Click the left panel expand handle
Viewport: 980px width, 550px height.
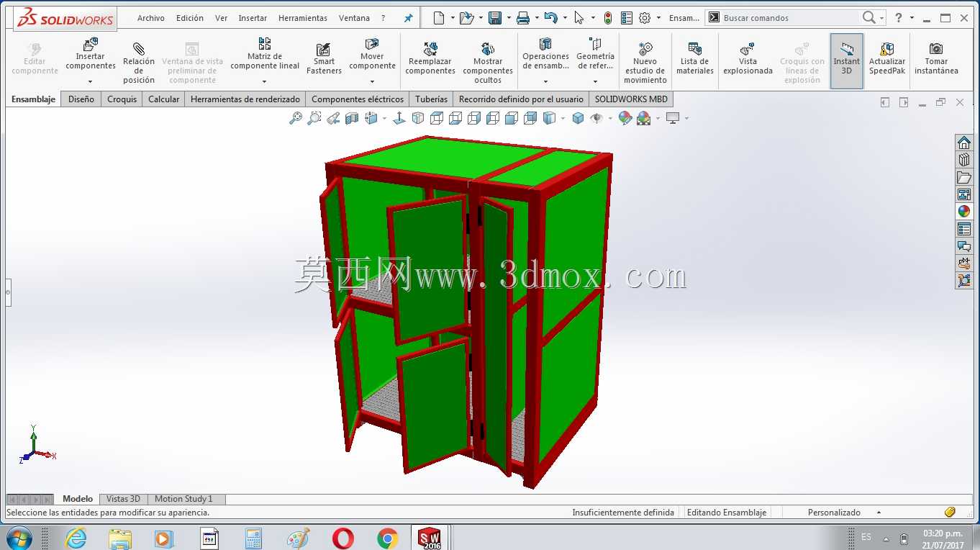pos(8,292)
